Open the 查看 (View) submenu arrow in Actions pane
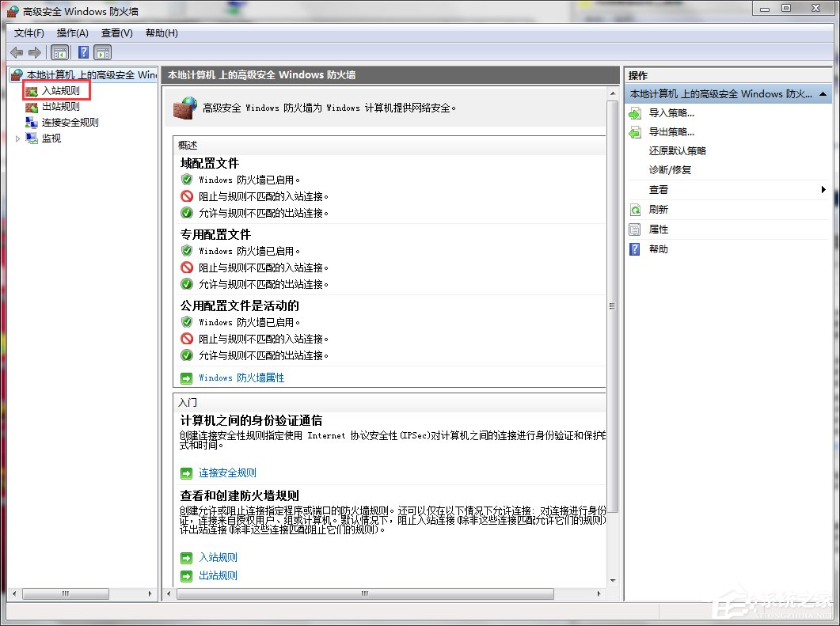 tap(823, 189)
